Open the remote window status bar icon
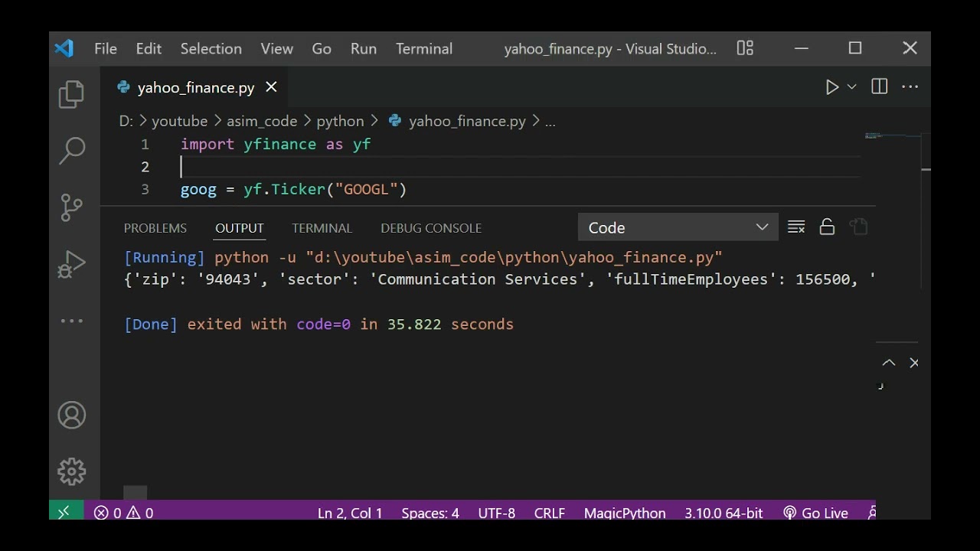This screenshot has height=551, width=980. tap(64, 513)
